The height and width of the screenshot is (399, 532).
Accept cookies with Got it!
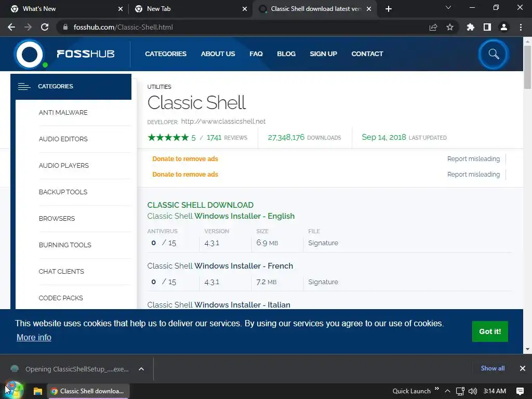pyautogui.click(x=490, y=331)
